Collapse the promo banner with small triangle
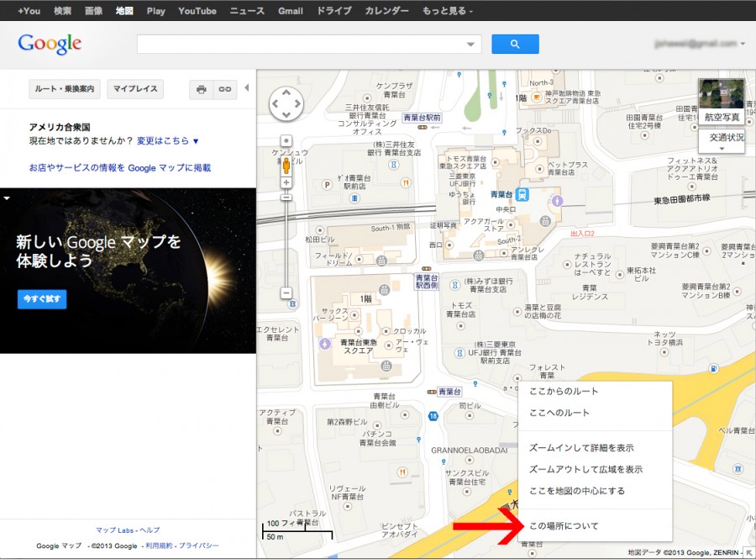This screenshot has width=756, height=559. 7,198
